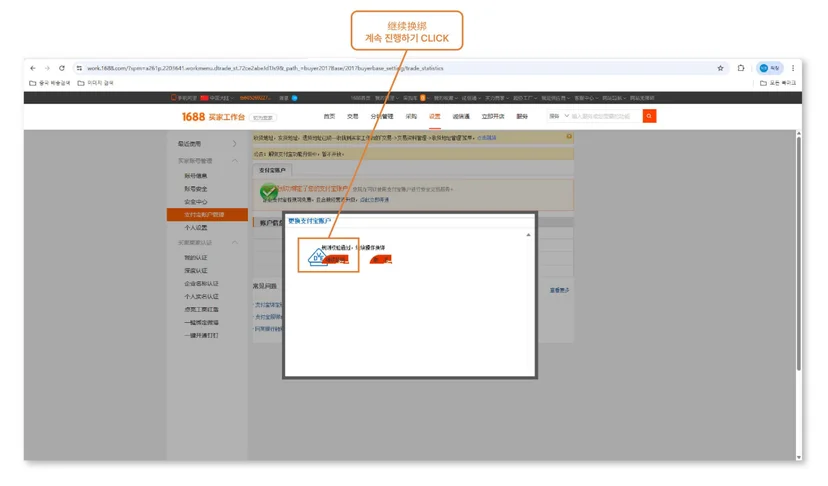Open the 设置 top navigation item
Image resolution: width=828 pixels, height=486 pixels.
[435, 116]
